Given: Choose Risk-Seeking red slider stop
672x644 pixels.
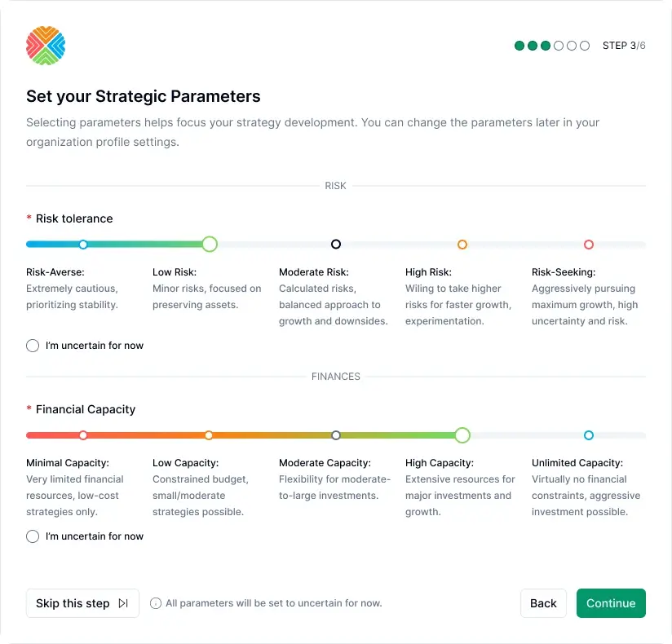Looking at the screenshot, I should [x=589, y=245].
